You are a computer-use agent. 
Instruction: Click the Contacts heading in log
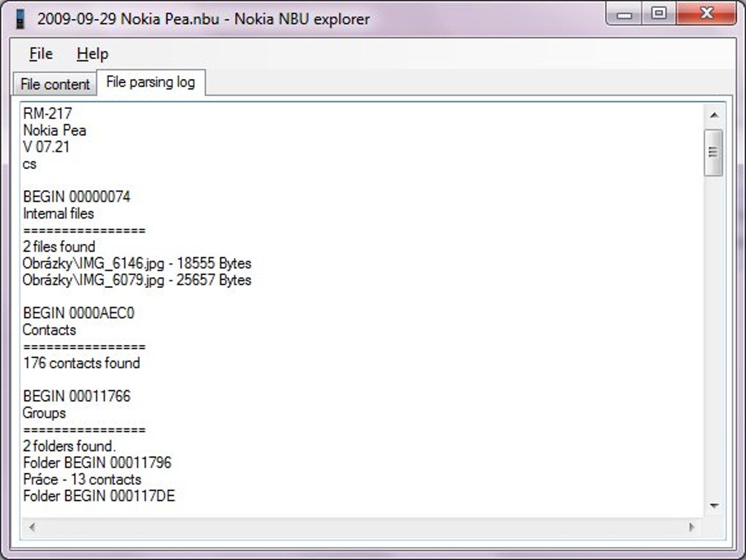click(50, 330)
